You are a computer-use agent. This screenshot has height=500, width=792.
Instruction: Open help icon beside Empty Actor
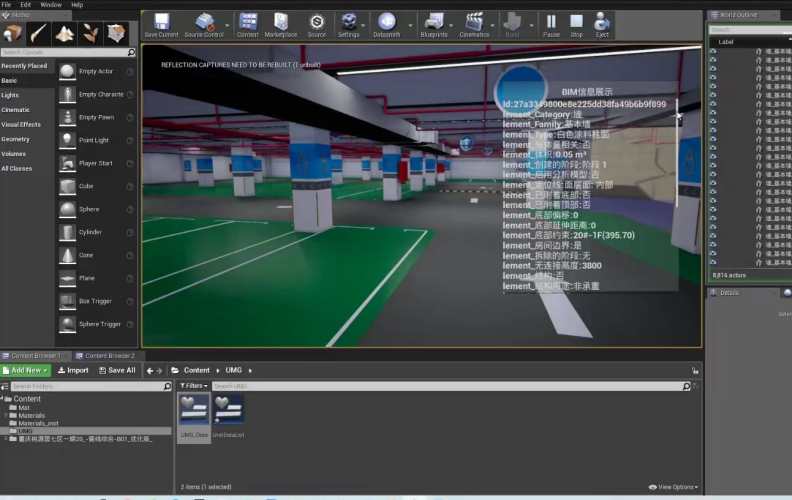130,72
